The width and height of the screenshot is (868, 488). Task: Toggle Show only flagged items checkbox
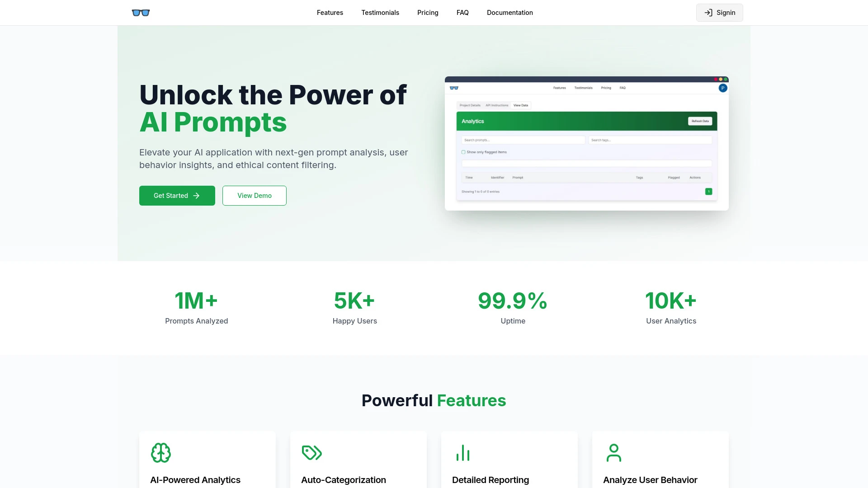pos(464,152)
